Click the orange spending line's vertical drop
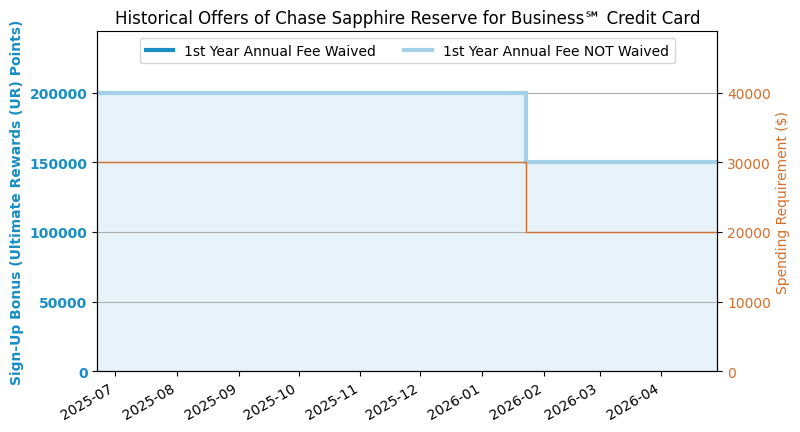800x432 pixels. click(527, 198)
